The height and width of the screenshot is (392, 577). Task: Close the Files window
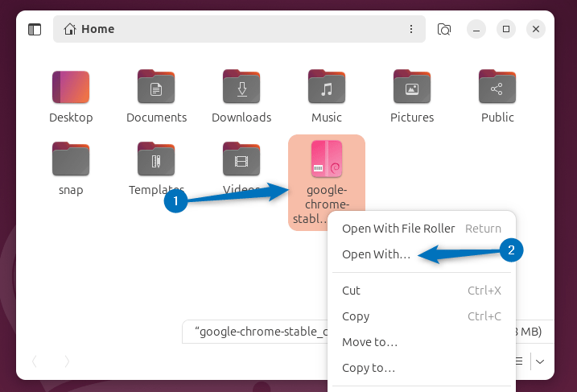(x=536, y=29)
